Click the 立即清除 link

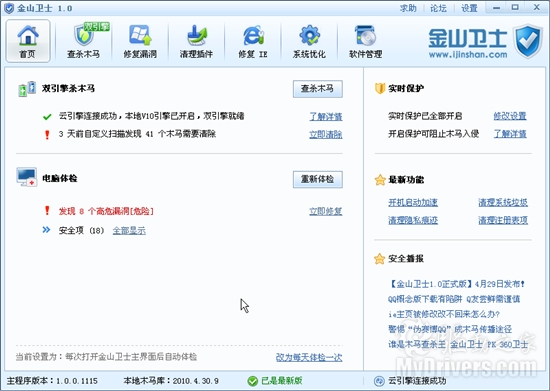point(326,134)
